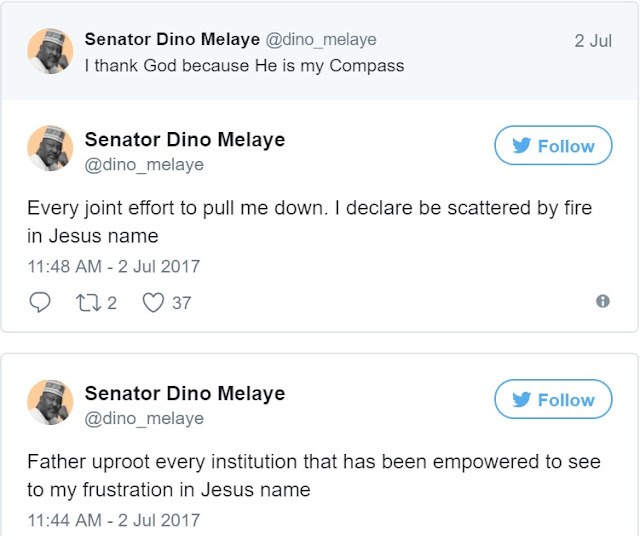Click @dino_melaye handle in top tweet
Image resolution: width=640 pixels, height=540 pixels.
point(320,39)
